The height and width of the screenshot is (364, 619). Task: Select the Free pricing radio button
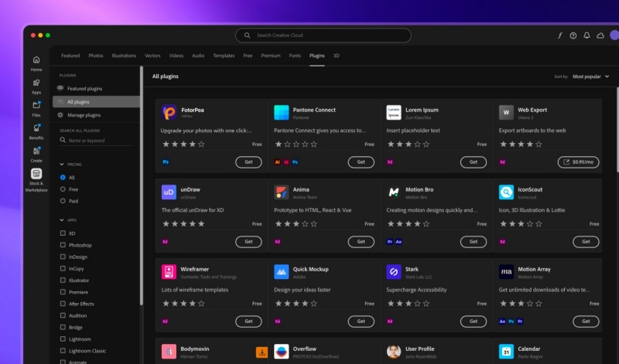pyautogui.click(x=63, y=189)
